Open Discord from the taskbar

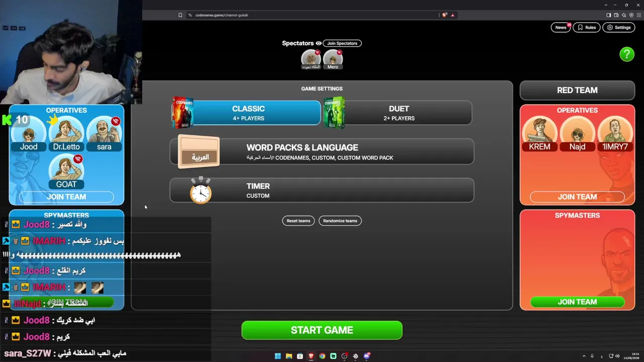click(x=367, y=356)
